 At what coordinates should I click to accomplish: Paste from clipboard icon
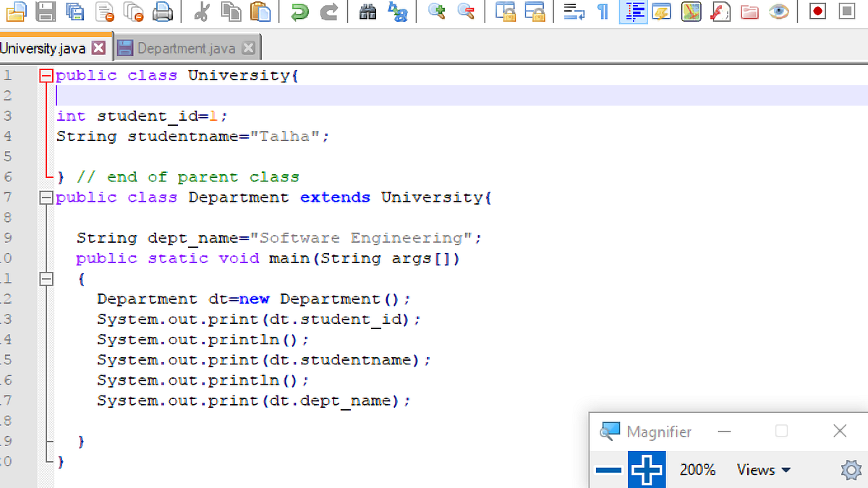[260, 11]
